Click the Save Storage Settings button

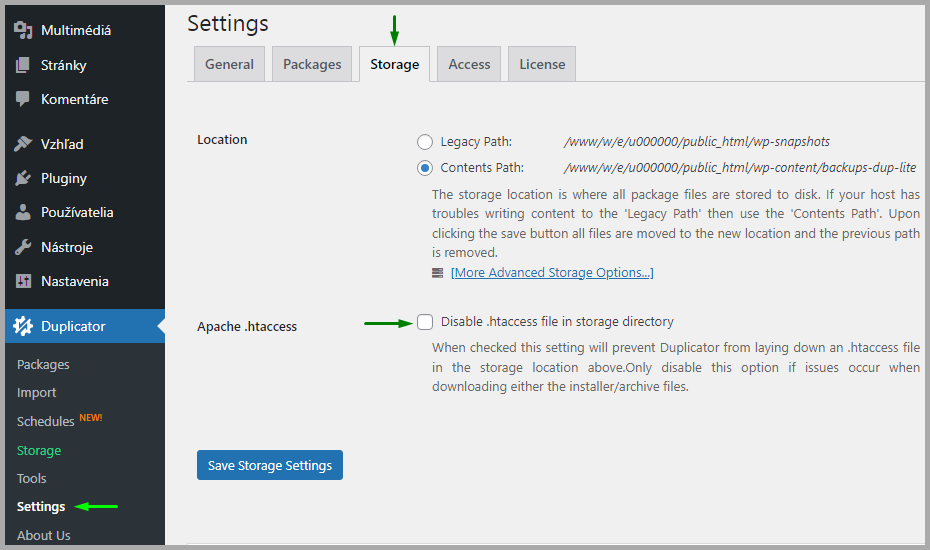[270, 465]
